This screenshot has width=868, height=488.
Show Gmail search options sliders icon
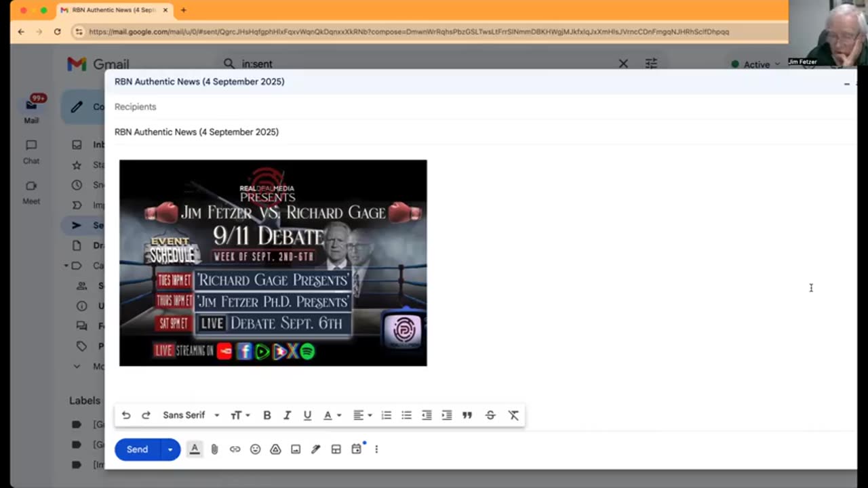pyautogui.click(x=652, y=64)
